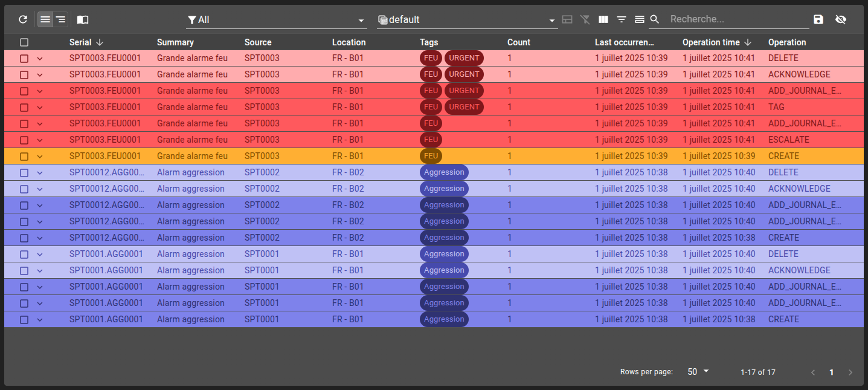868x390 pixels.
Task: Click the Aggression tag in SPT0001 CREATE row
Action: (444, 319)
